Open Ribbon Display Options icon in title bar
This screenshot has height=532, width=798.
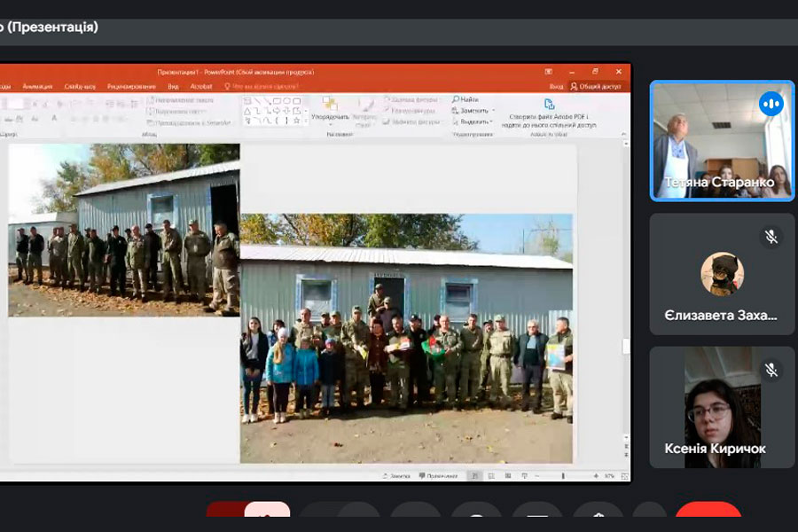[549, 72]
